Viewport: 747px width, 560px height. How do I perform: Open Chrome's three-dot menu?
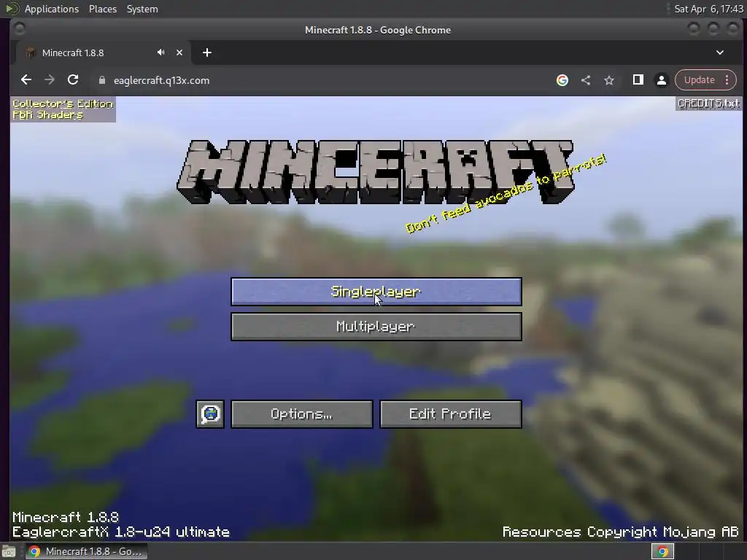click(727, 80)
